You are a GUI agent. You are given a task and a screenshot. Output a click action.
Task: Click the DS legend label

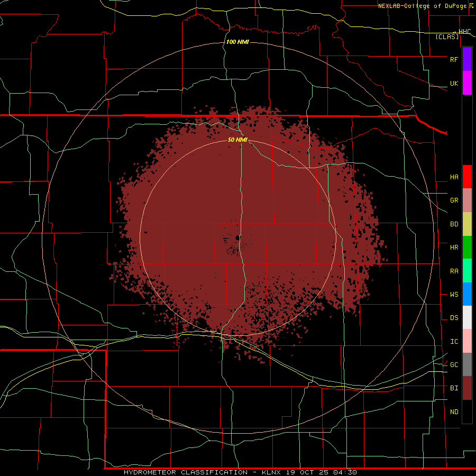coord(454,318)
